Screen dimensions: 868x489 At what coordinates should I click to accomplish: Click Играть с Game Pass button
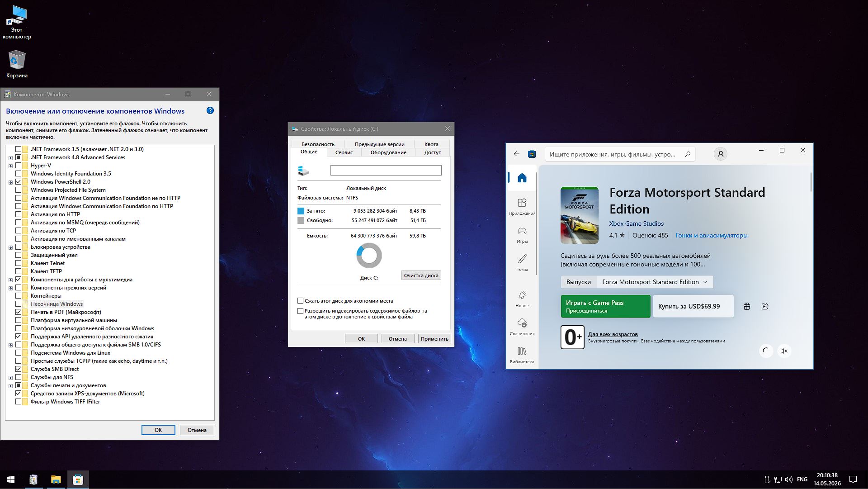[x=605, y=306]
